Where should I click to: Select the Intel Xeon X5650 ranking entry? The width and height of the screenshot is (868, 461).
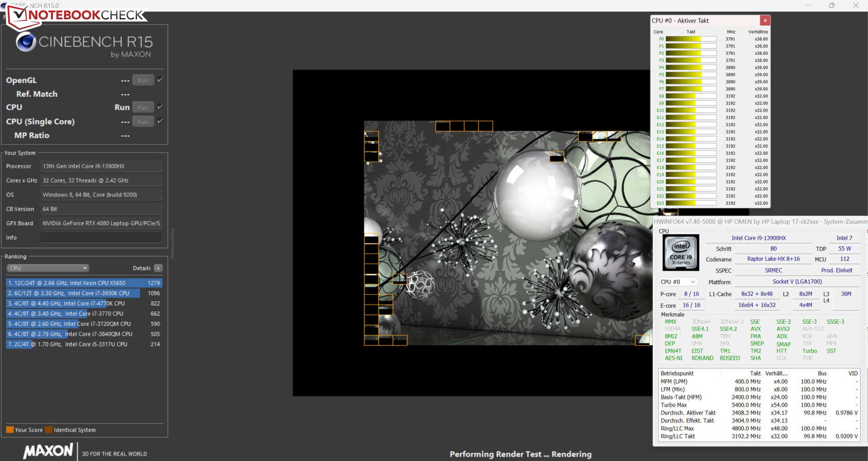(84, 283)
